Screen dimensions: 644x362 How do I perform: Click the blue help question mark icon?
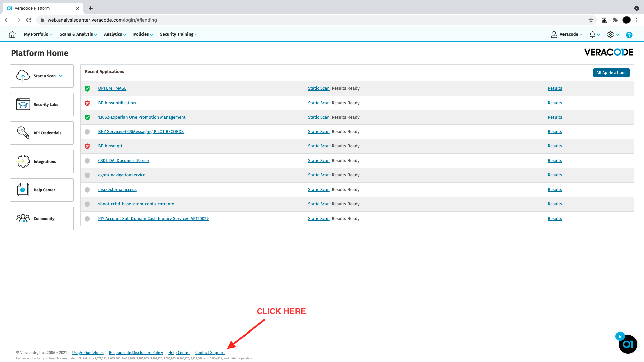[629, 35]
